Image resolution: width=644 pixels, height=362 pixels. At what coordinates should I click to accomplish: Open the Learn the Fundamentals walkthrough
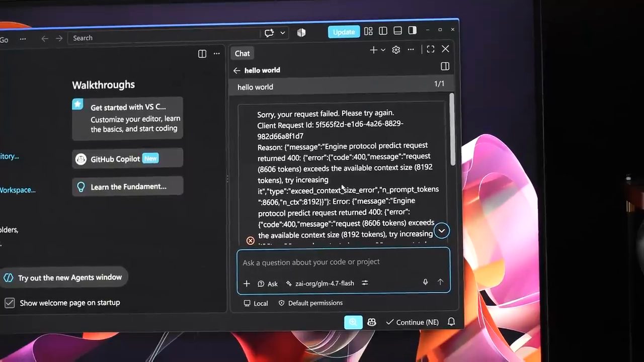(x=128, y=187)
